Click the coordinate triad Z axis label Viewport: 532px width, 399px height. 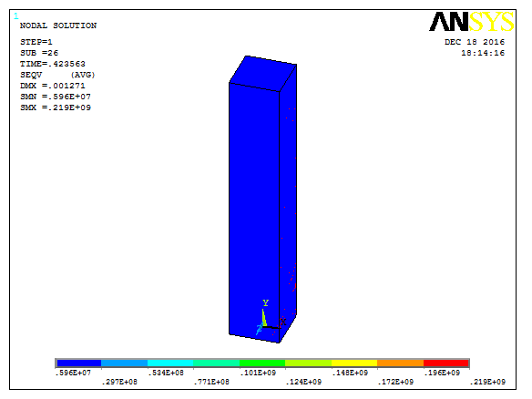[x=260, y=328]
